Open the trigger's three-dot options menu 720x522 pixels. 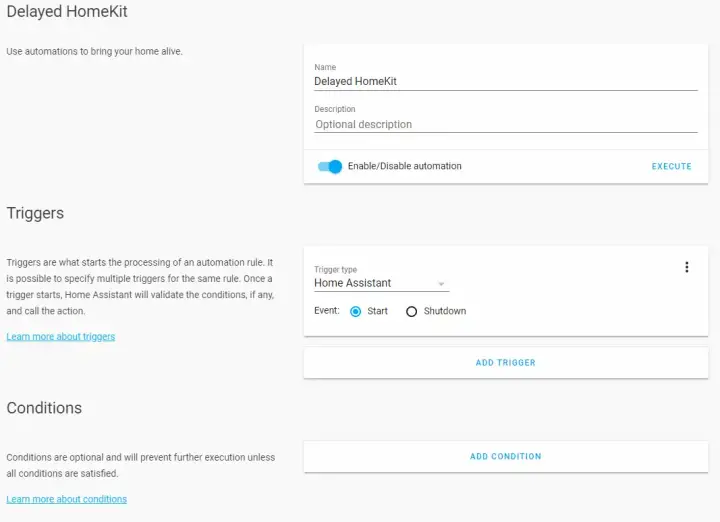click(686, 267)
